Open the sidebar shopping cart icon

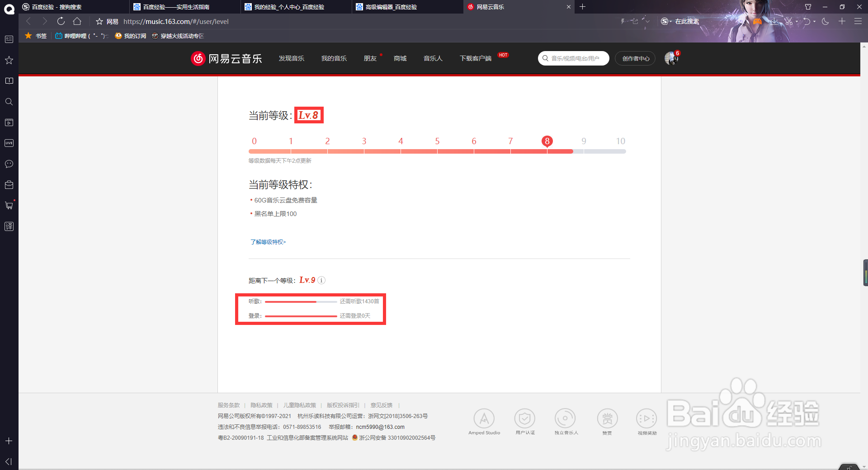point(9,205)
